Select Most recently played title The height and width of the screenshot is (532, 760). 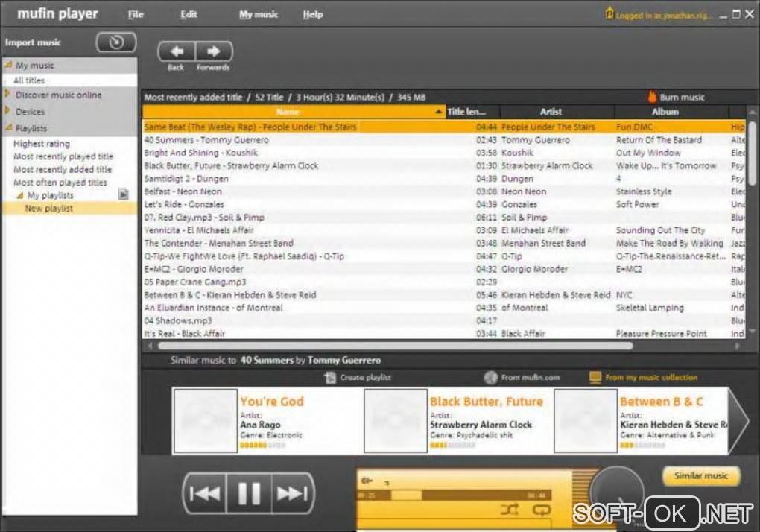63,156
